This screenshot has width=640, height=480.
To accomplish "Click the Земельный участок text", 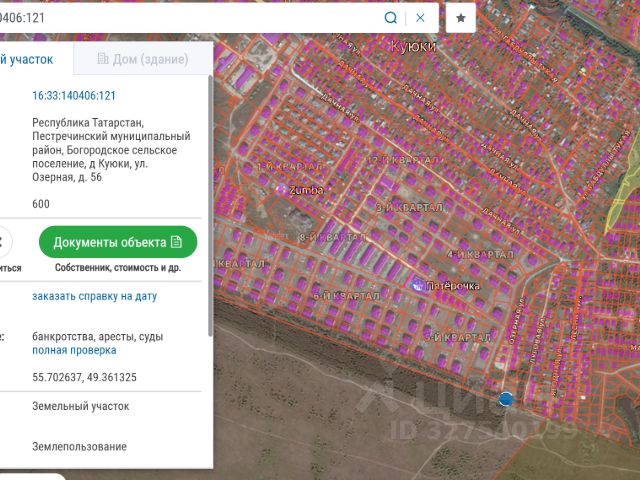I will [x=81, y=406].
